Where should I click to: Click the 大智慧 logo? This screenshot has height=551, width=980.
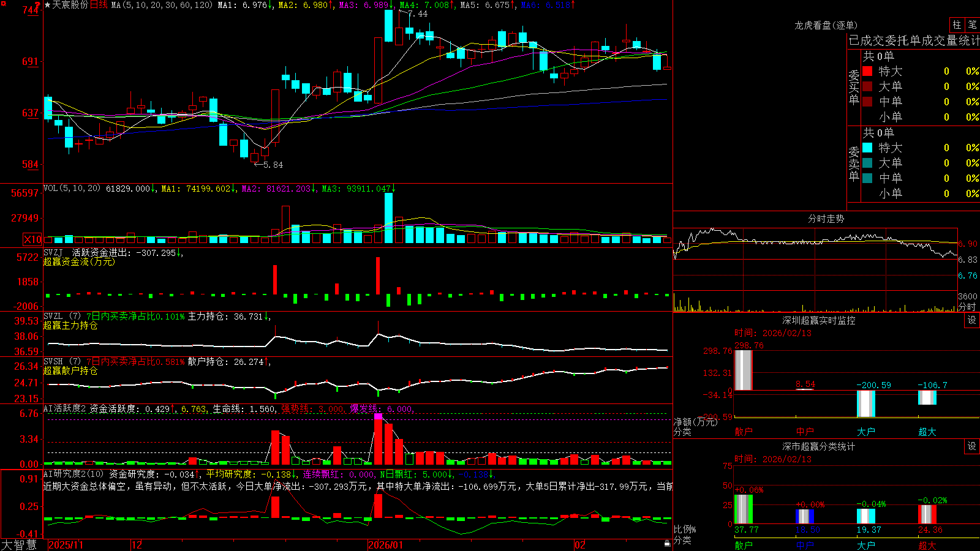click(x=19, y=545)
